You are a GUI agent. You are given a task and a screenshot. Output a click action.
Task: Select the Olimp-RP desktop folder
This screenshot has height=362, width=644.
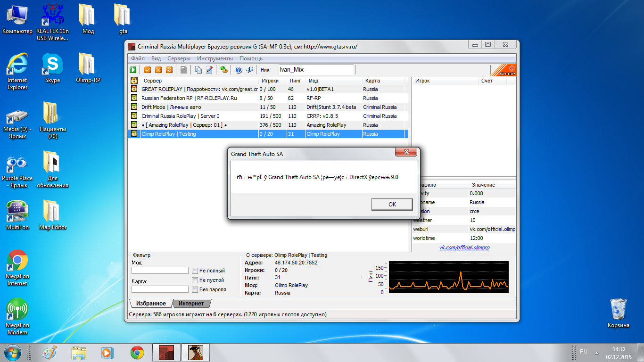(x=88, y=68)
